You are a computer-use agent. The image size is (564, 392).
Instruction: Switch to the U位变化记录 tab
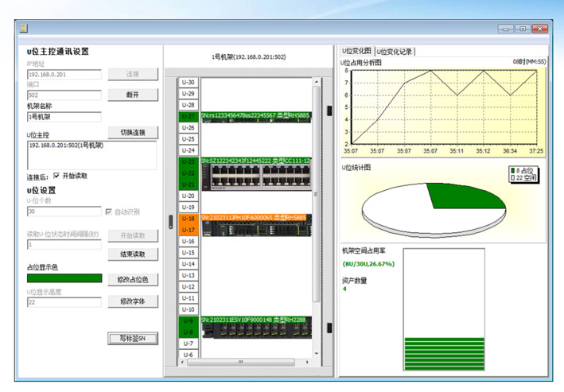(x=395, y=52)
